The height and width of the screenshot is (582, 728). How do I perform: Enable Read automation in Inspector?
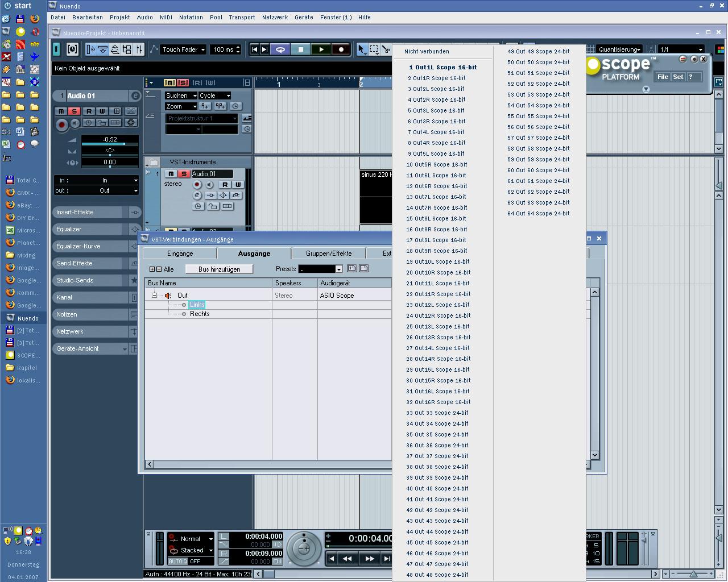(x=89, y=111)
